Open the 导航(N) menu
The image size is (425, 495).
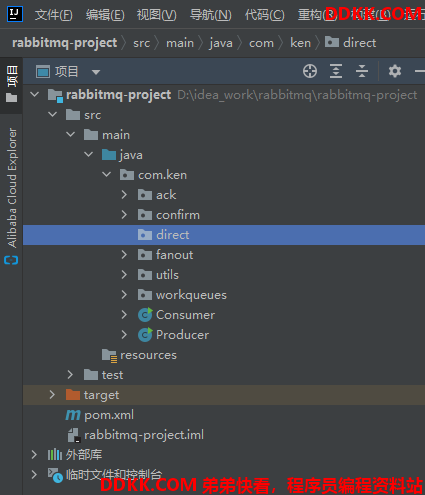[210, 15]
